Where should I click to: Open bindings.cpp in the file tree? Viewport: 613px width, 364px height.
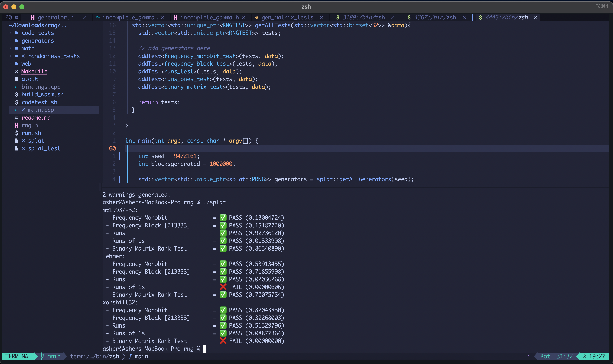[x=41, y=87]
